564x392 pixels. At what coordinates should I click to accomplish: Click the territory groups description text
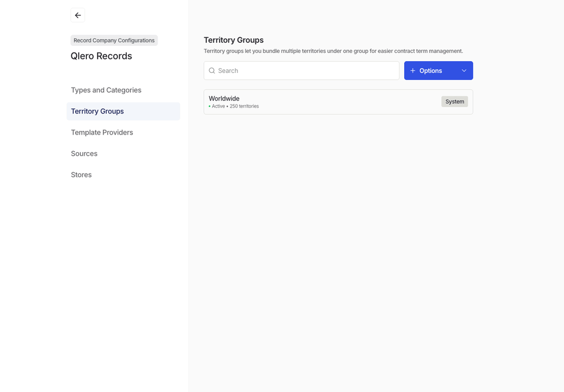point(333,51)
